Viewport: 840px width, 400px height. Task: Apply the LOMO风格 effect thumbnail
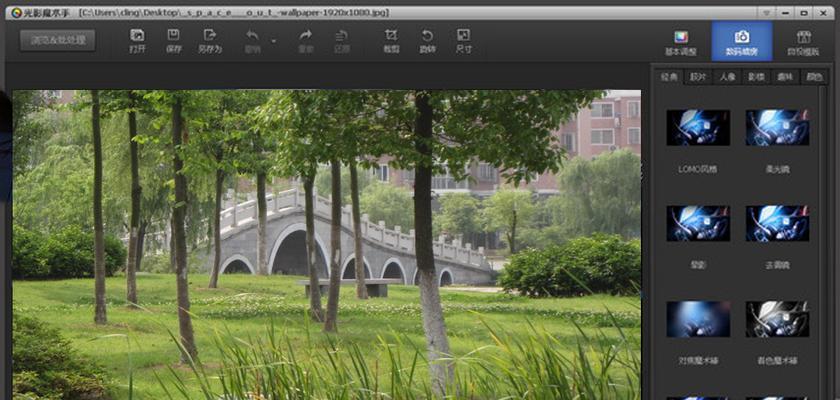(698, 127)
